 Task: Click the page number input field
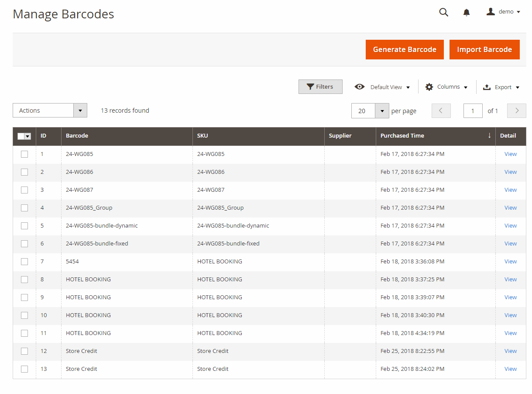pyautogui.click(x=473, y=111)
